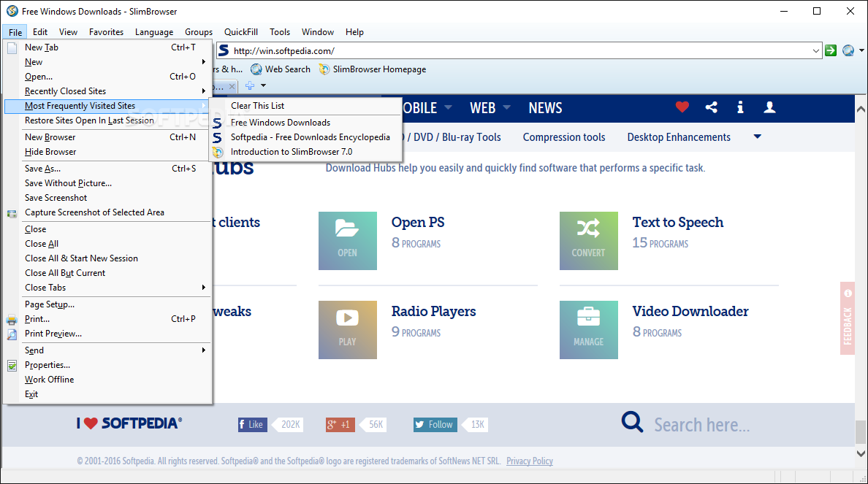868x484 pixels.
Task: Open Page Setup... from File menu
Action: tap(108, 304)
